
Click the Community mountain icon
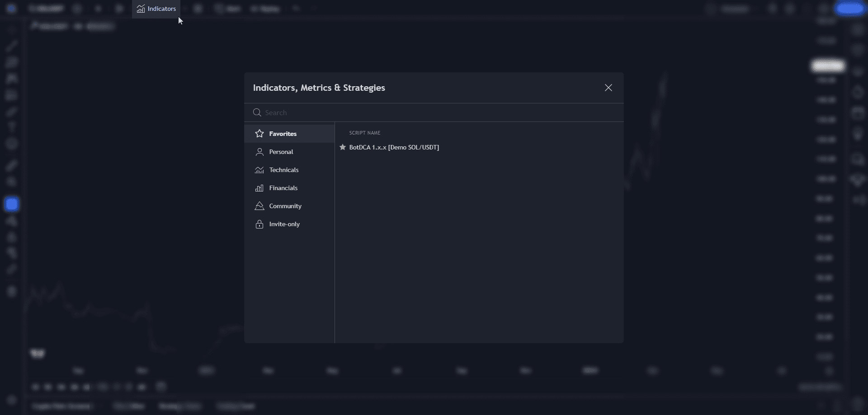tap(259, 206)
